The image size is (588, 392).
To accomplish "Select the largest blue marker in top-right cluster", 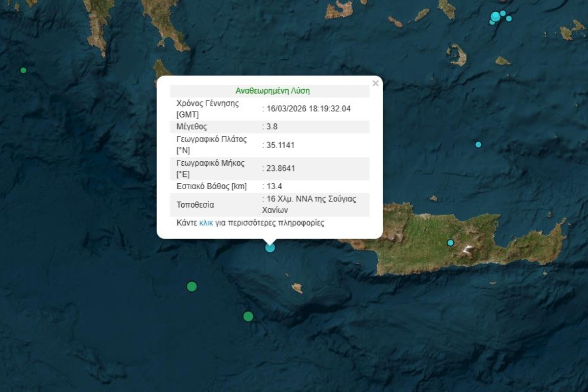I will pos(495,17).
